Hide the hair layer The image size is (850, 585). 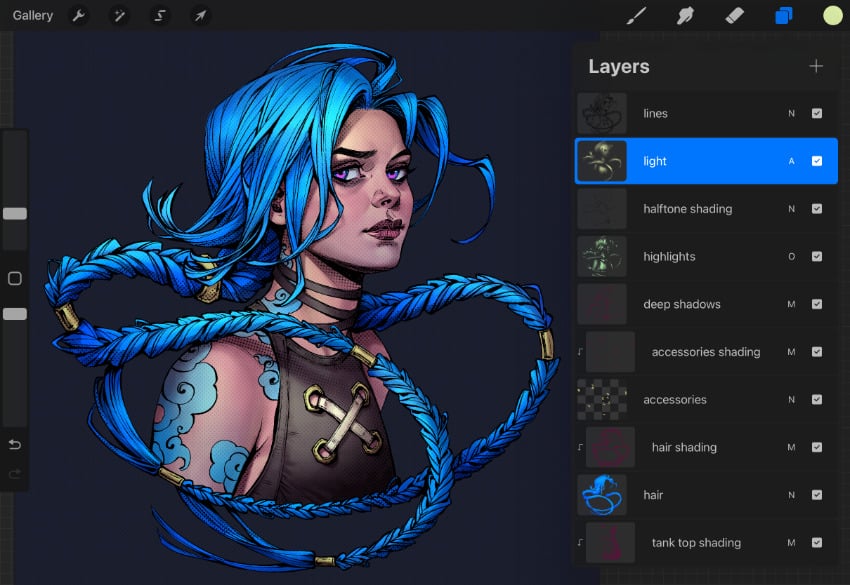(817, 495)
